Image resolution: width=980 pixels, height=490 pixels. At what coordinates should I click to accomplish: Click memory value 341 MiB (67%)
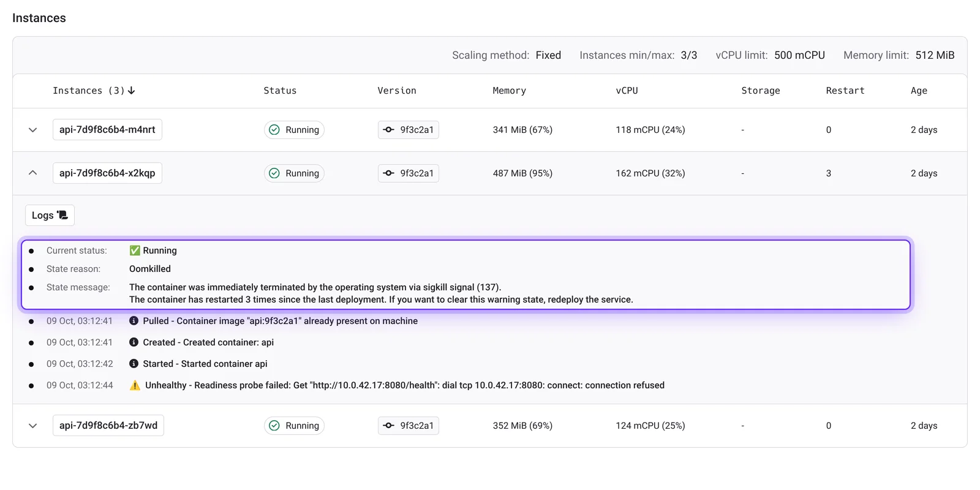tap(522, 130)
